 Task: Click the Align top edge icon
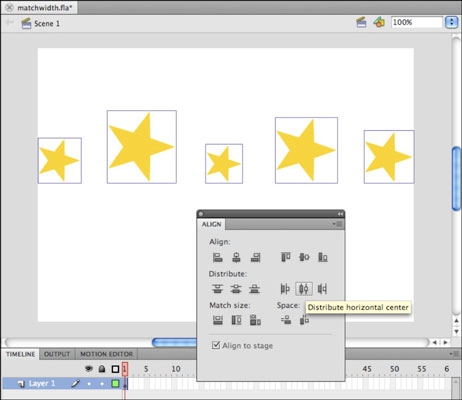click(286, 257)
